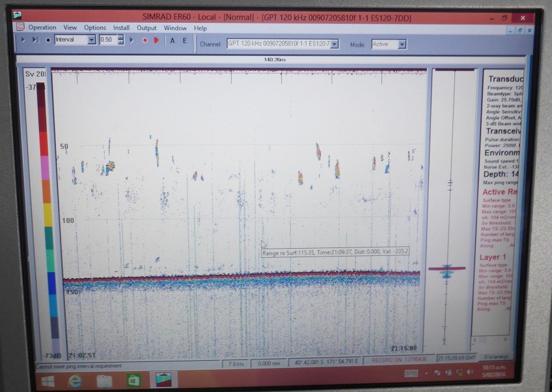
Task: Click the red arrow replay icon
Action: pos(156,40)
